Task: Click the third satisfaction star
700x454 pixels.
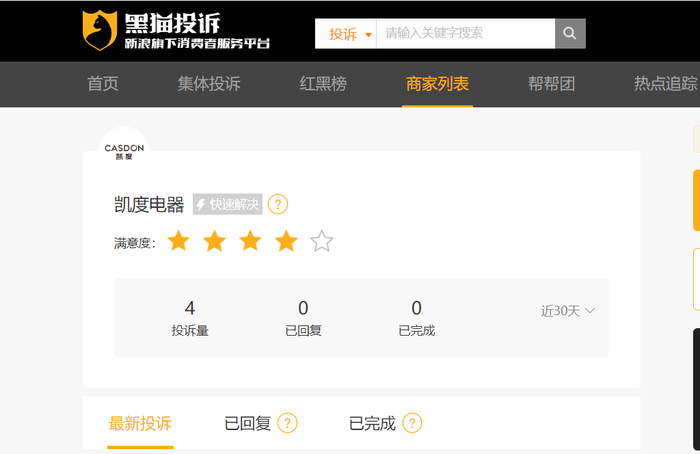Action: [250, 241]
